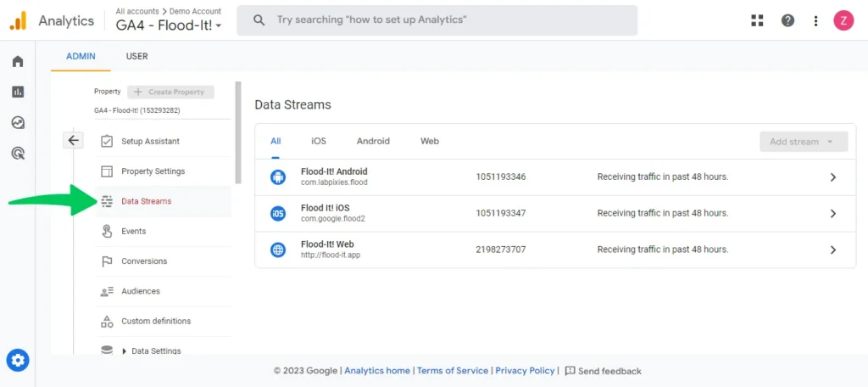Open the Explore icon in left rail
868x387 pixels.
[18, 122]
